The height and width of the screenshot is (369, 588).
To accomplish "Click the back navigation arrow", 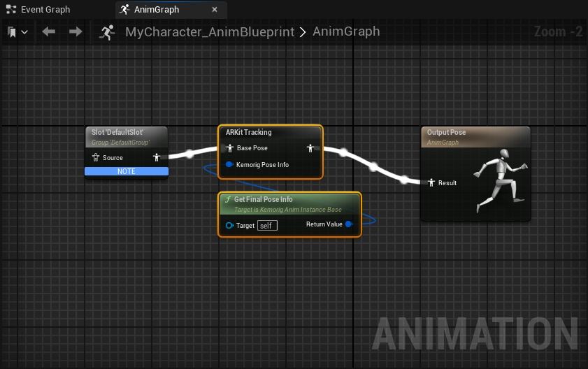I will [48, 32].
